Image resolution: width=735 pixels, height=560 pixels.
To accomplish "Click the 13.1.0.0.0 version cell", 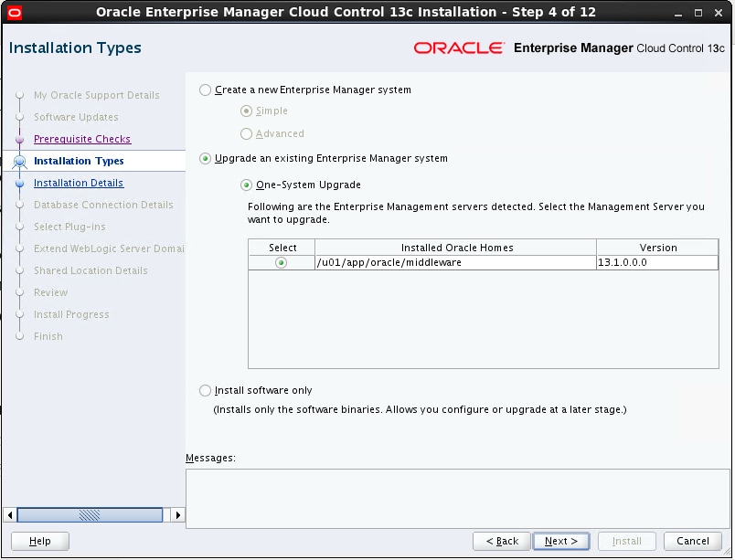I will tap(657, 263).
